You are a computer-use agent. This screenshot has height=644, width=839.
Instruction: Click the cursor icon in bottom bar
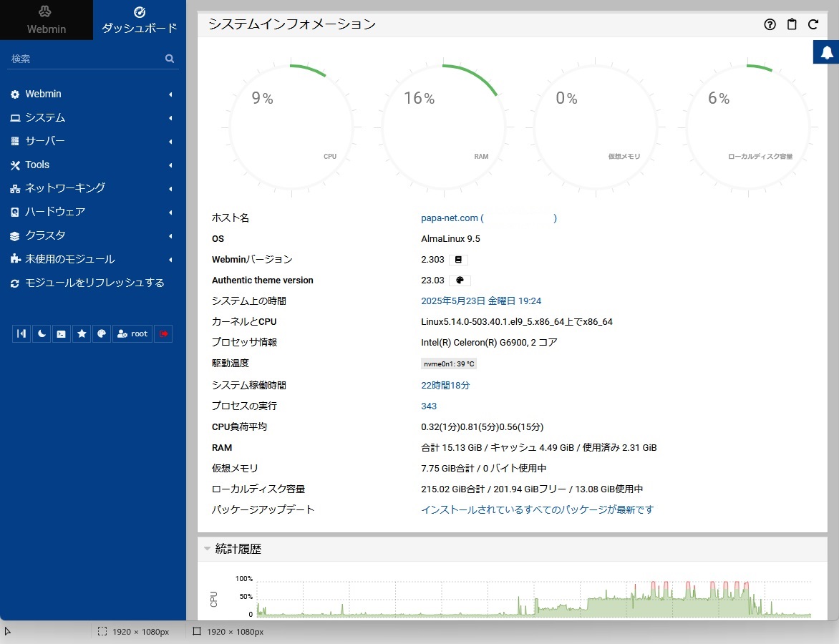click(7, 632)
